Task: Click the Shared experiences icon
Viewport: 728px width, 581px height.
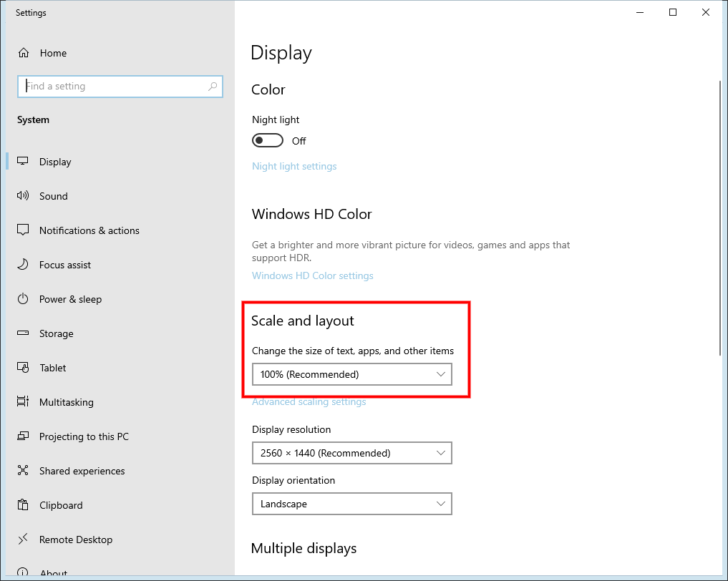Action: pos(23,471)
